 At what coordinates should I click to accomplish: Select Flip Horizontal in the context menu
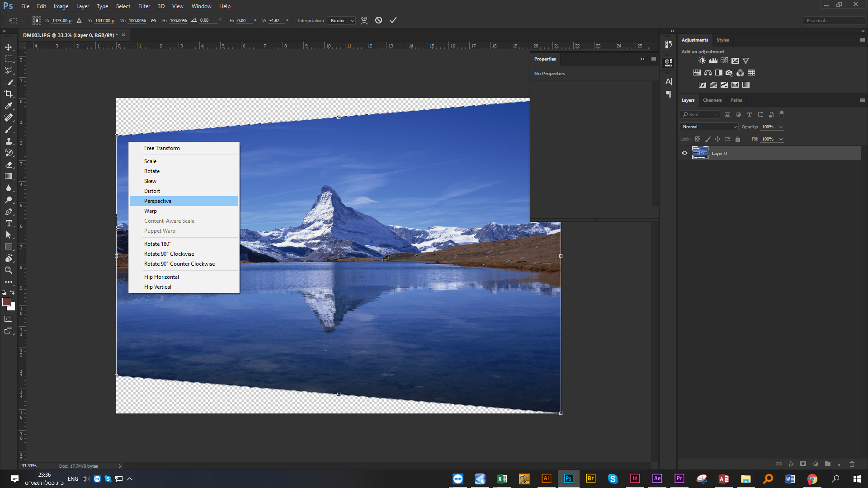(161, 277)
